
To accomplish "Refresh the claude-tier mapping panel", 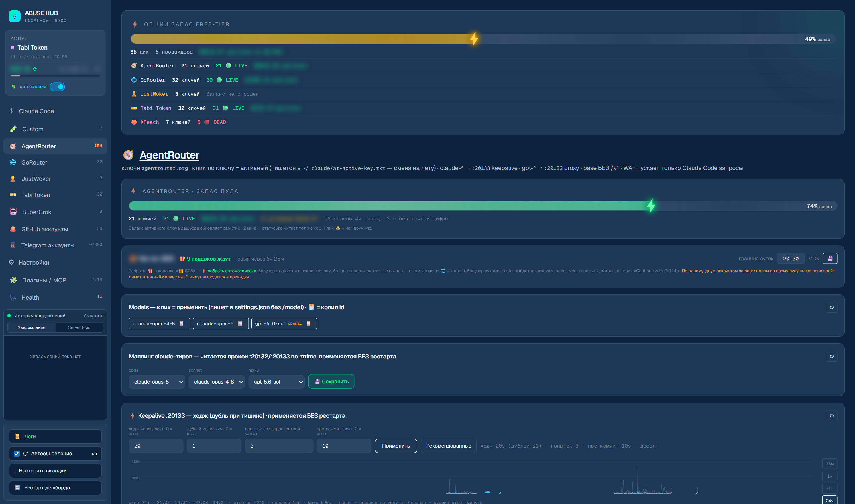I will point(832,356).
